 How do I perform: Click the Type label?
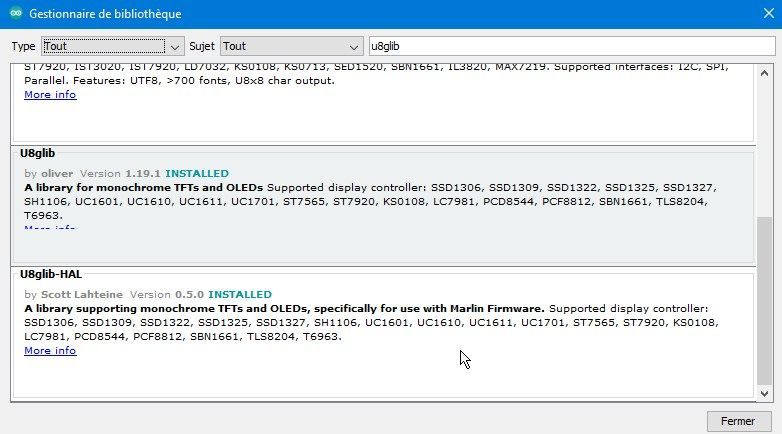[23, 46]
